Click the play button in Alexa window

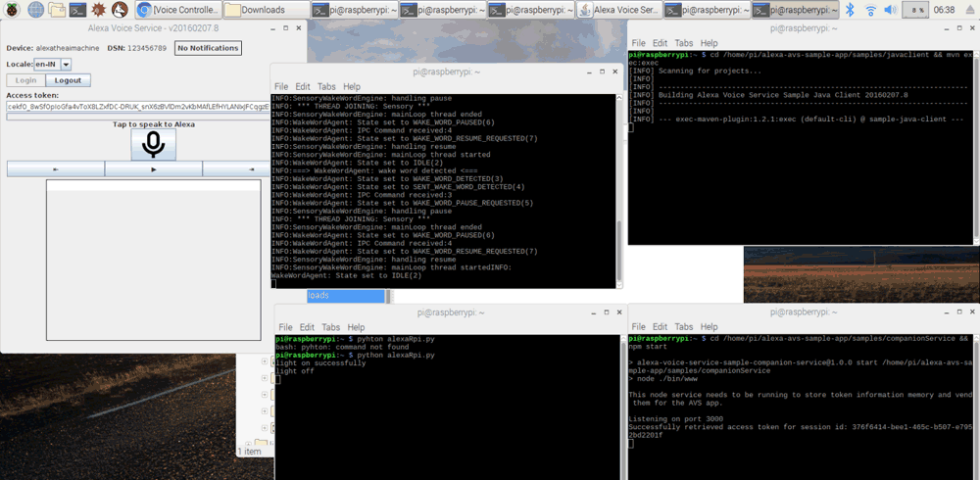point(153,168)
